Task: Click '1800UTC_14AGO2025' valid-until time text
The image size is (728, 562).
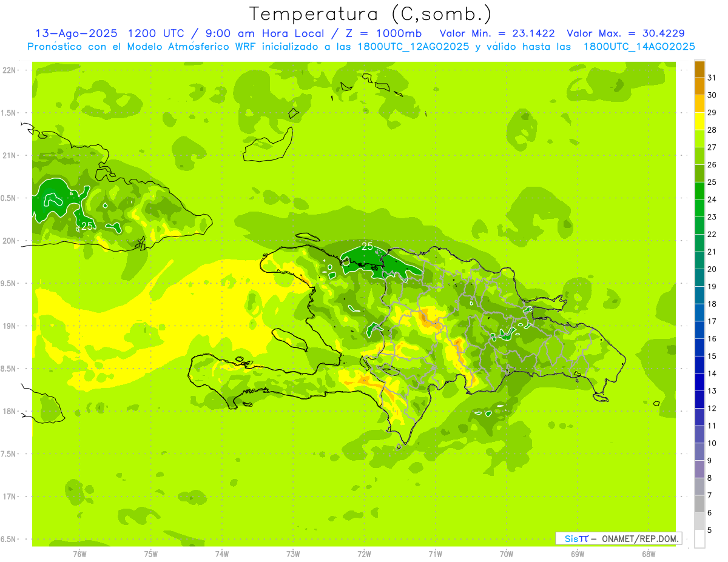Action: pos(639,47)
